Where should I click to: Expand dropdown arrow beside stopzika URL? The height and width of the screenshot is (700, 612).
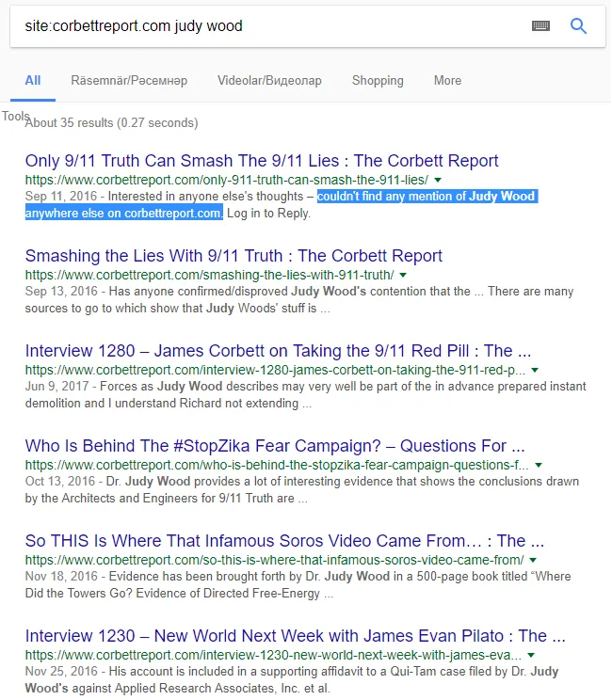pos(539,465)
